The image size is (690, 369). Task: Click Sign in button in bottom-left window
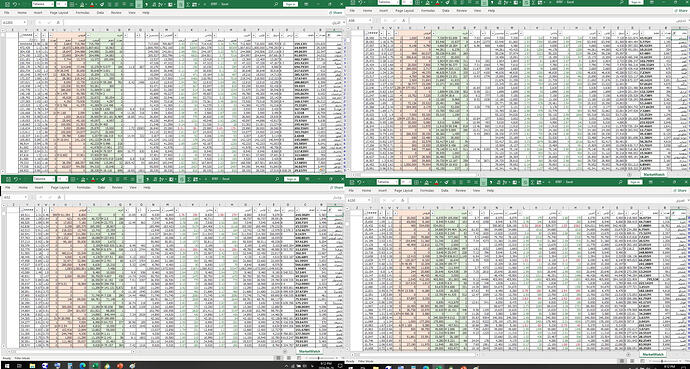(291, 179)
